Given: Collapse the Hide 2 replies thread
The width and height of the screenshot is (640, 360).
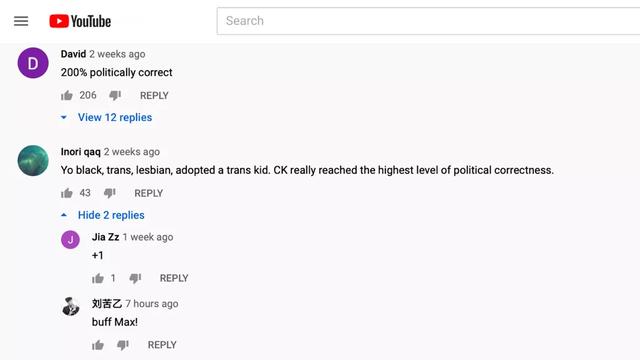Looking at the screenshot, I should pos(111,215).
